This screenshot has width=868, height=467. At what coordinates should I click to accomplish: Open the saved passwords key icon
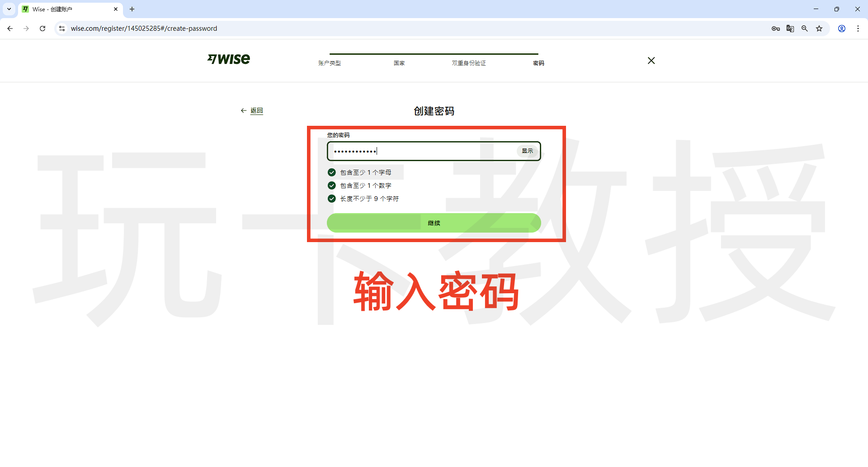(x=776, y=29)
